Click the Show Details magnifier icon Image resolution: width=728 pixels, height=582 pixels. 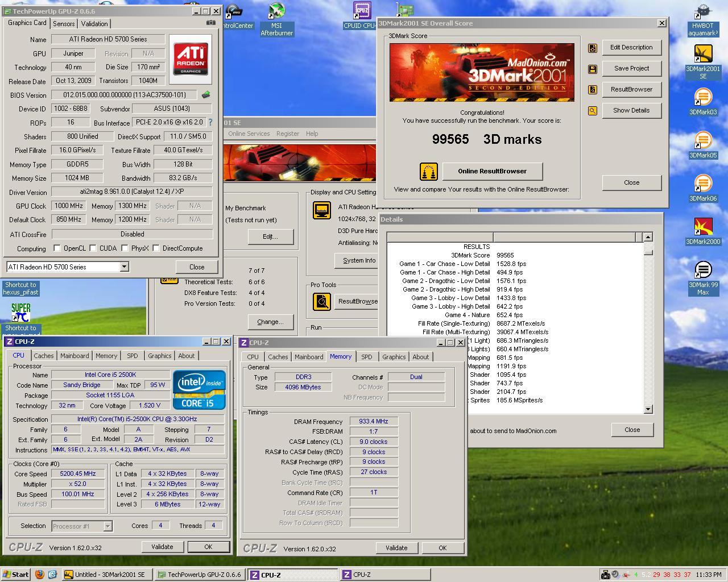point(593,111)
